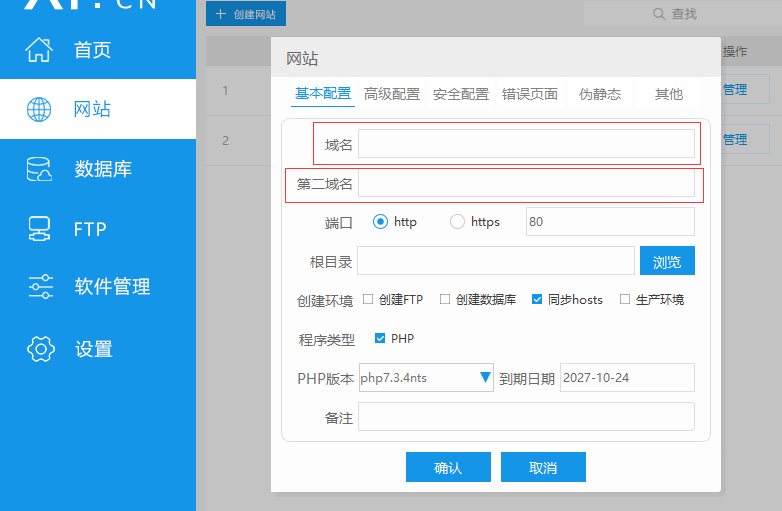Click the sliders icon for 软件管理
This screenshot has height=511, width=782.
coord(40,287)
